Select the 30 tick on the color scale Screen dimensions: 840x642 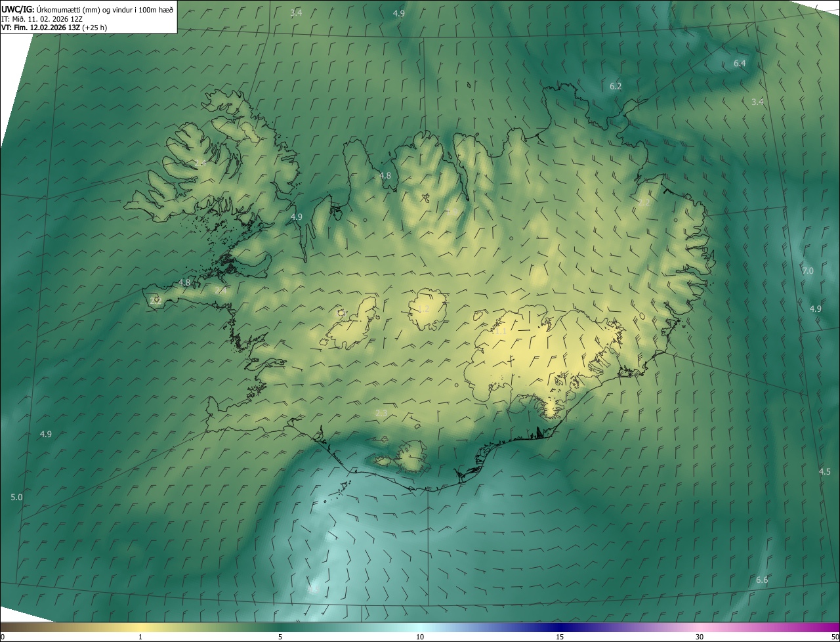point(700,637)
